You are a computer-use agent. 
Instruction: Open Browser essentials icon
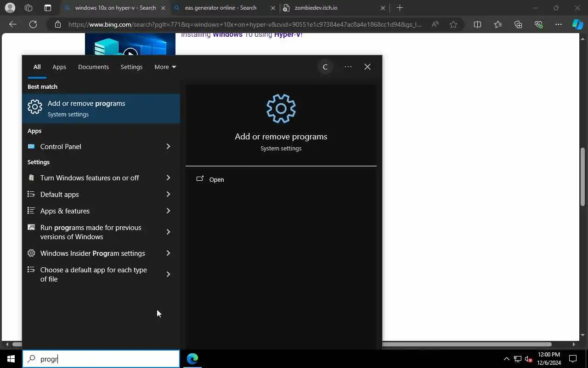coord(538,24)
